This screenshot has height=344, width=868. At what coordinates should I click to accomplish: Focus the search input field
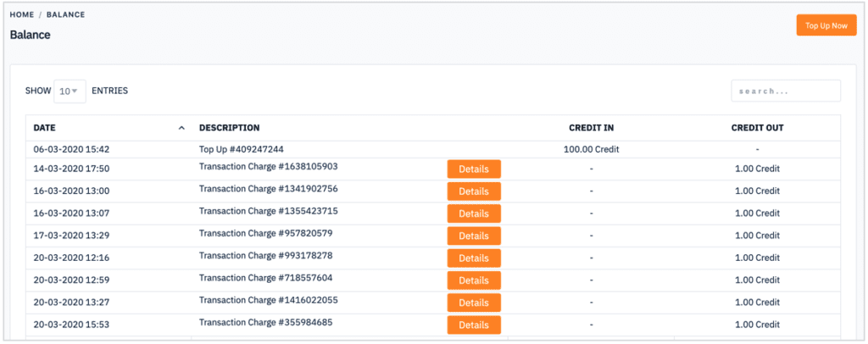coord(786,91)
